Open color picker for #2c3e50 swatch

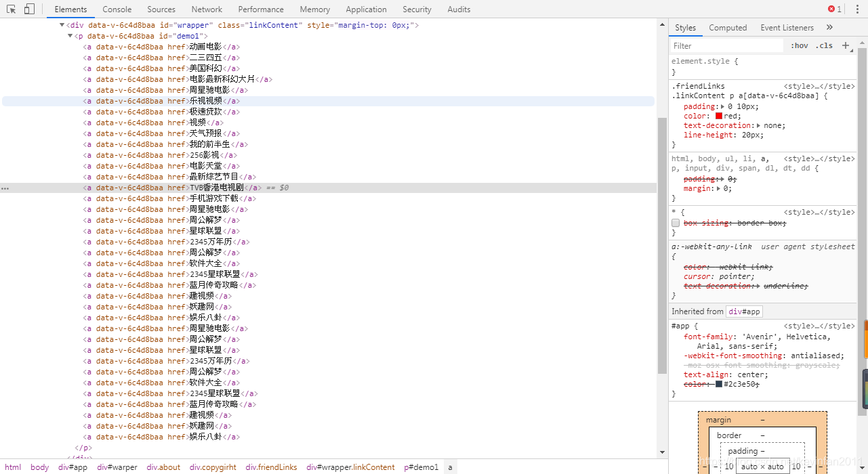719,384
